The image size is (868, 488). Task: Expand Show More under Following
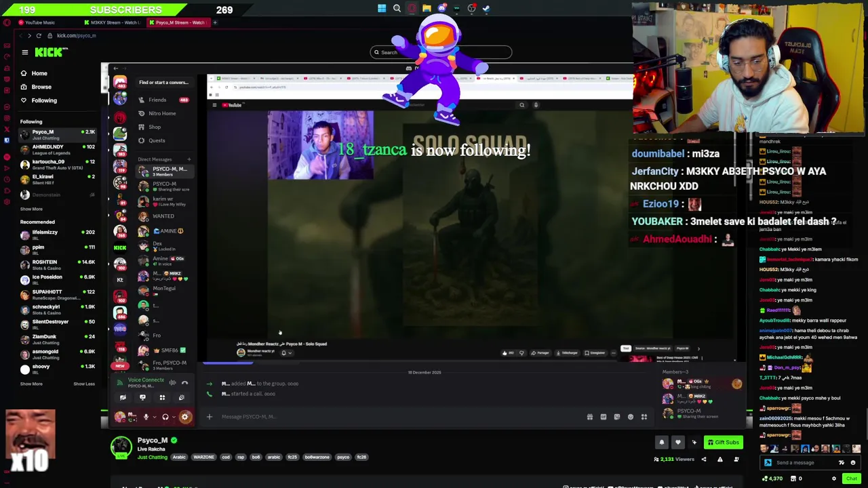[x=31, y=209]
